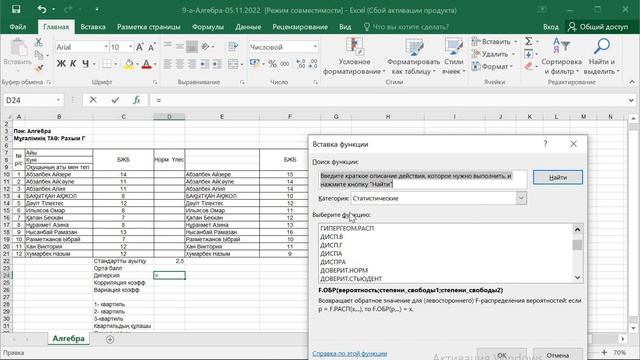Screen dimensions: 640x360
Task: Click the Отмена button in the dialog
Action: pyautogui.click(x=558, y=355)
